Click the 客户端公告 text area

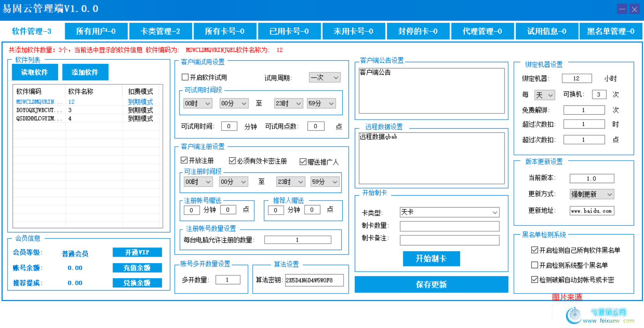[432, 91]
